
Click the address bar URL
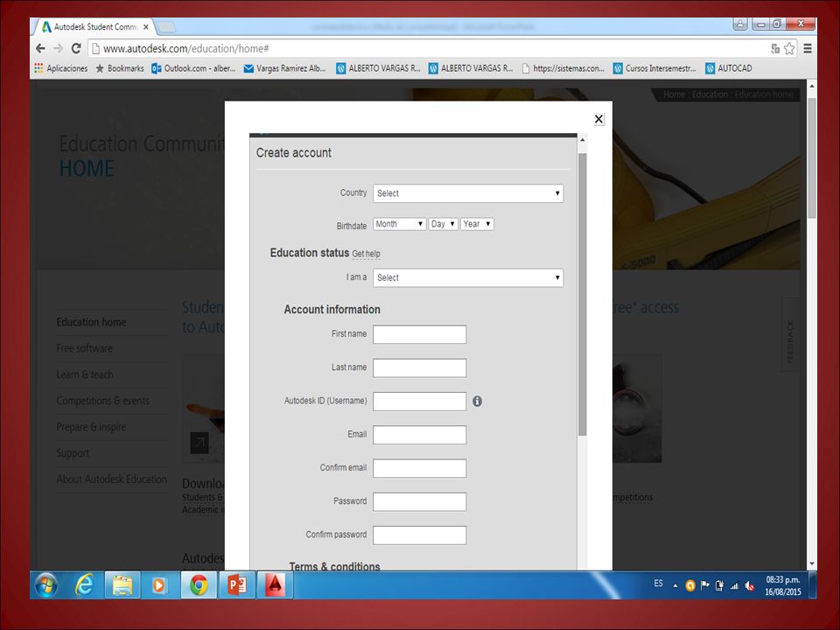(185, 49)
